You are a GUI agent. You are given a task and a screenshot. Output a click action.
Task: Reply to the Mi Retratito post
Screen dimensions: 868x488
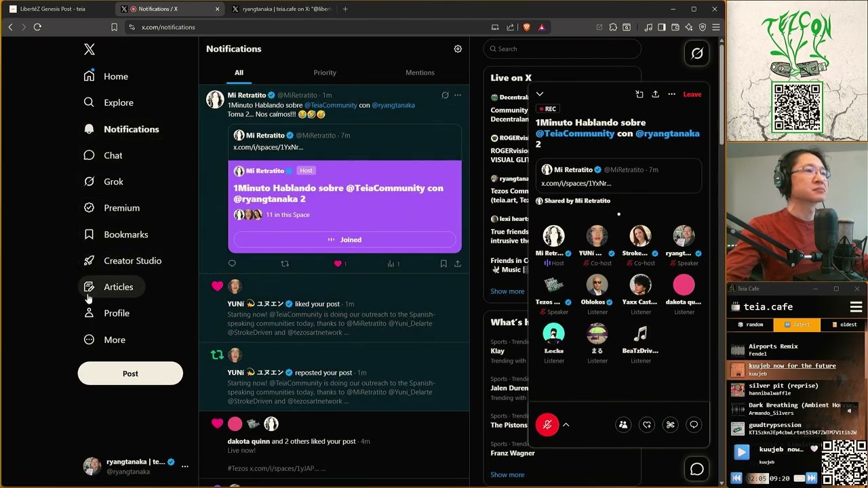232,264
